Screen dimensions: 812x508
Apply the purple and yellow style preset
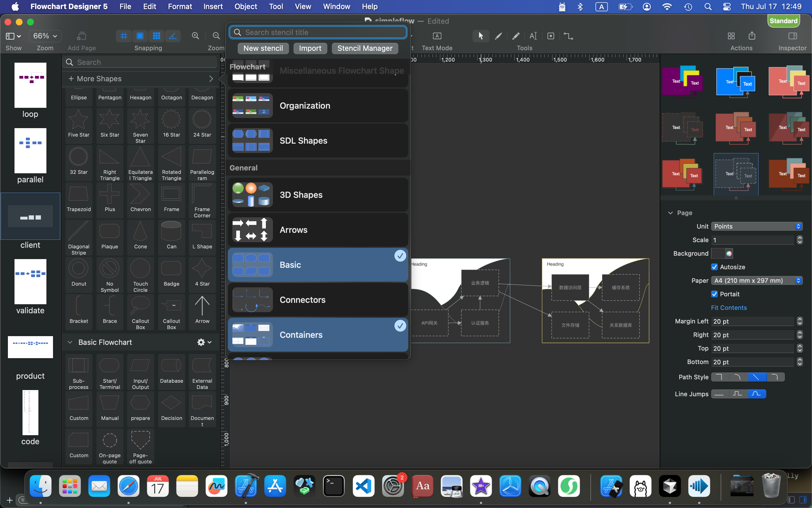683,82
